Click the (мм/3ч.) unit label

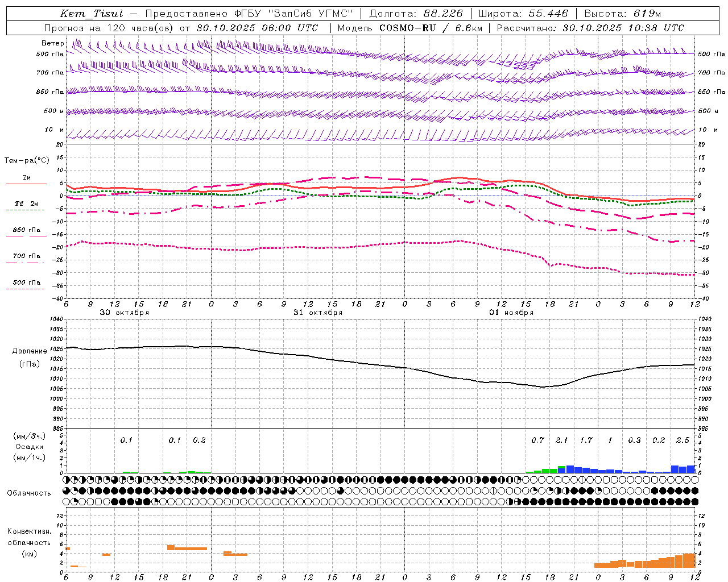[29, 436]
